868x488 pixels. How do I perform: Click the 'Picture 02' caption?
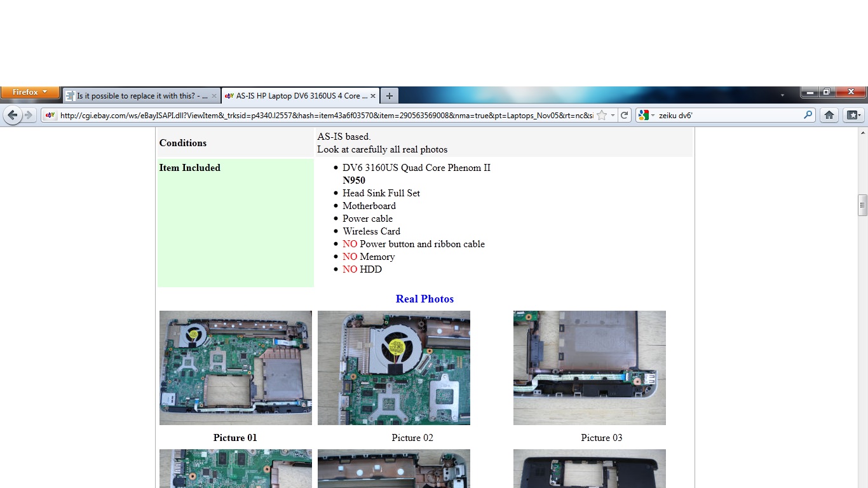click(412, 438)
